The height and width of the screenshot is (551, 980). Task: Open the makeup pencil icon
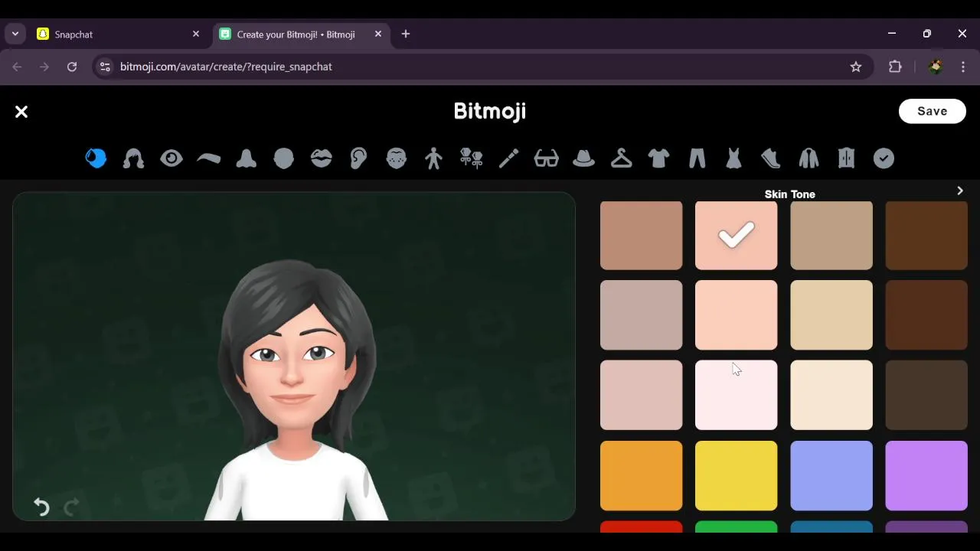(508, 158)
